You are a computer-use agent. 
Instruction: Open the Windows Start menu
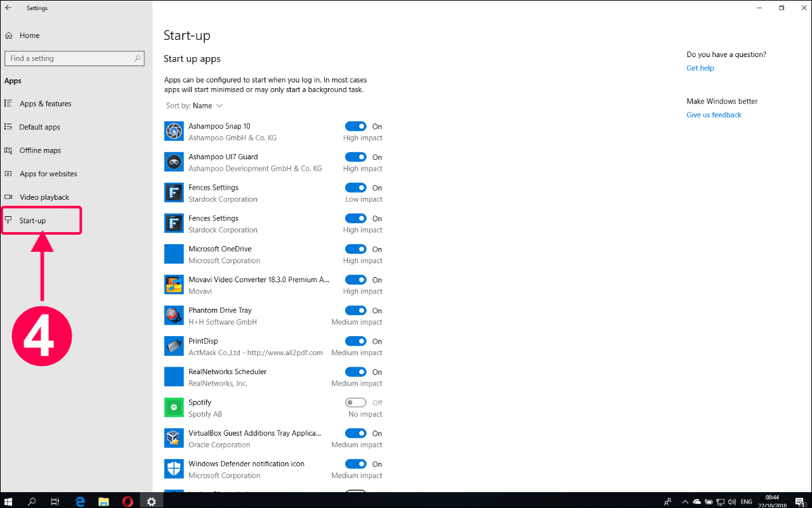[x=9, y=501]
